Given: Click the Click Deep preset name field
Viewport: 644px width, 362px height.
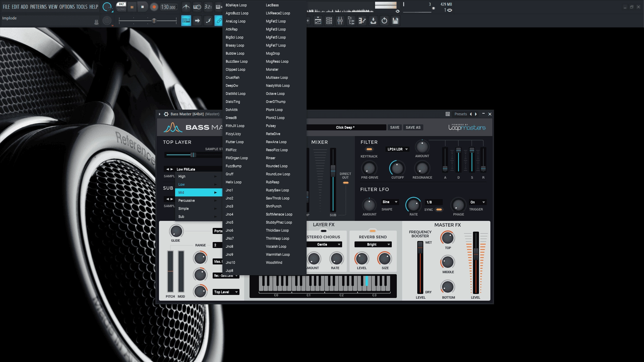Looking at the screenshot, I should click(346, 127).
